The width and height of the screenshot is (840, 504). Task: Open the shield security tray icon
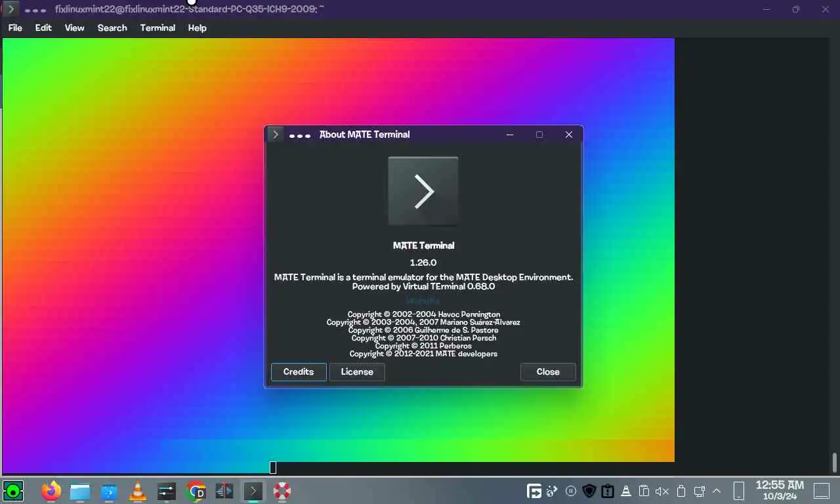click(x=589, y=491)
